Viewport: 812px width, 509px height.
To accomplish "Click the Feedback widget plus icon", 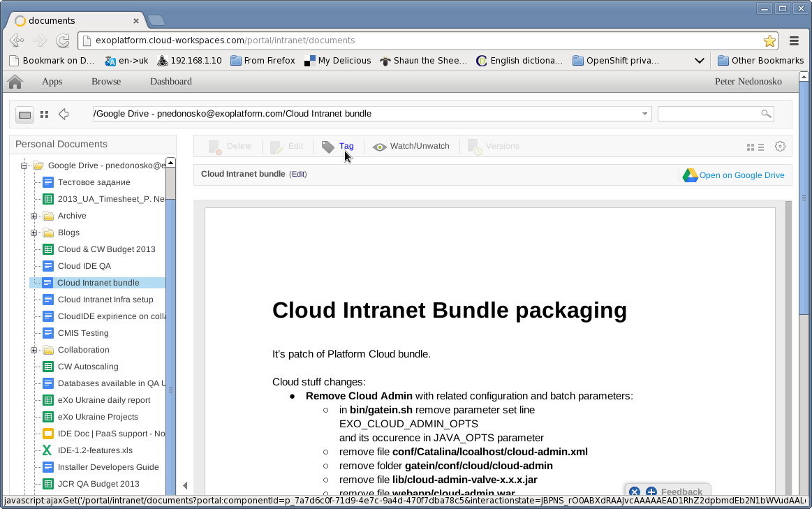I will [651, 492].
